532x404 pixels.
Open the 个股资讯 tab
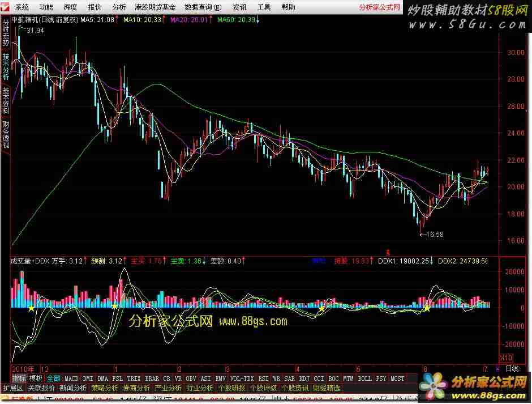tap(295, 388)
